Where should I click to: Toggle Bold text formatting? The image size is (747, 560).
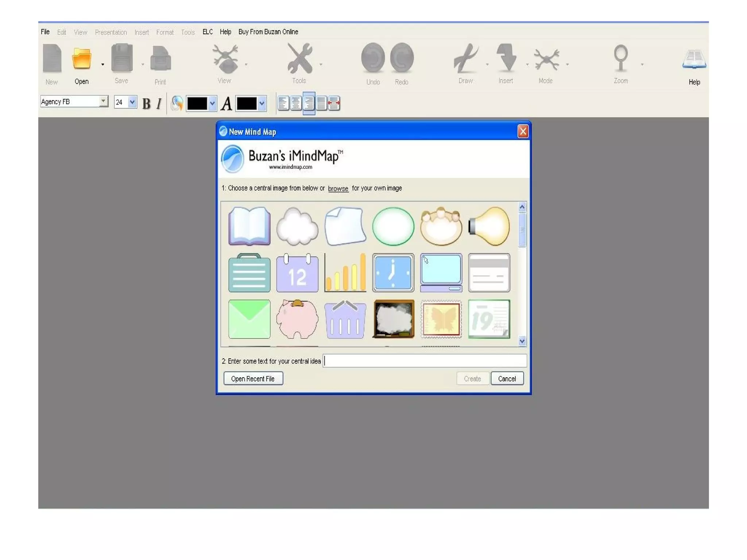[146, 104]
